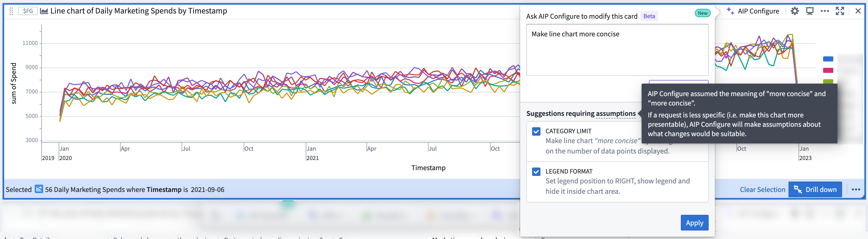Image resolution: width=868 pixels, height=239 pixels.
Task: Click the Timestamp axis label
Action: 428,168
